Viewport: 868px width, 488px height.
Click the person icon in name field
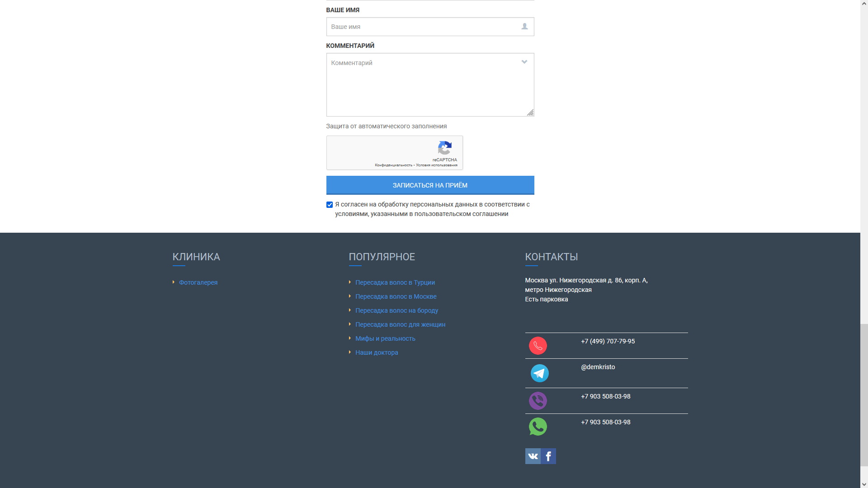pyautogui.click(x=524, y=27)
